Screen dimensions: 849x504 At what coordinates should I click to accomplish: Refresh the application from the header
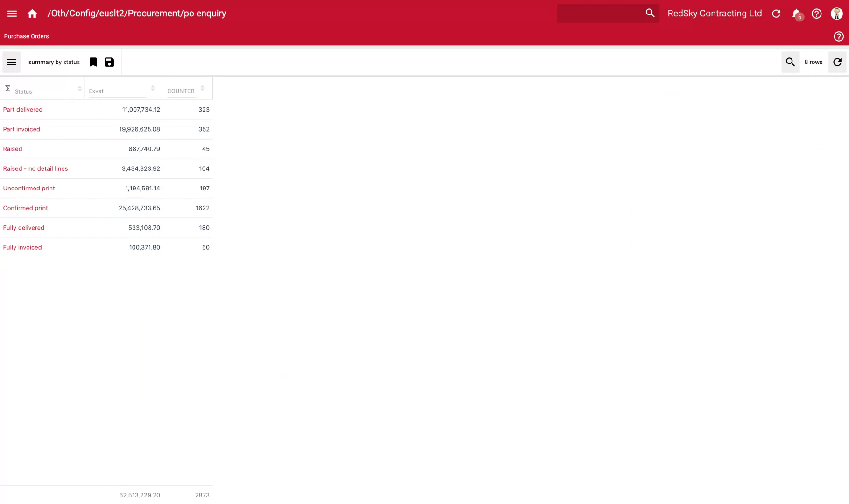(776, 14)
